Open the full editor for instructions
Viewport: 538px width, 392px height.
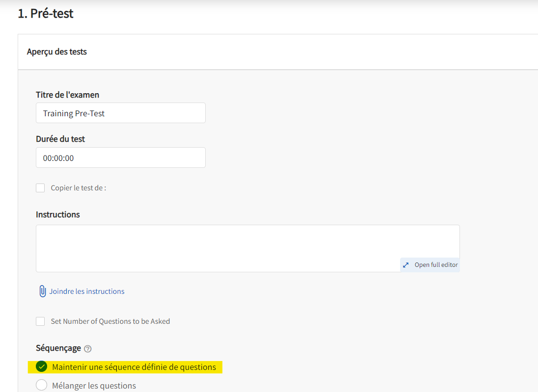pyautogui.click(x=435, y=265)
